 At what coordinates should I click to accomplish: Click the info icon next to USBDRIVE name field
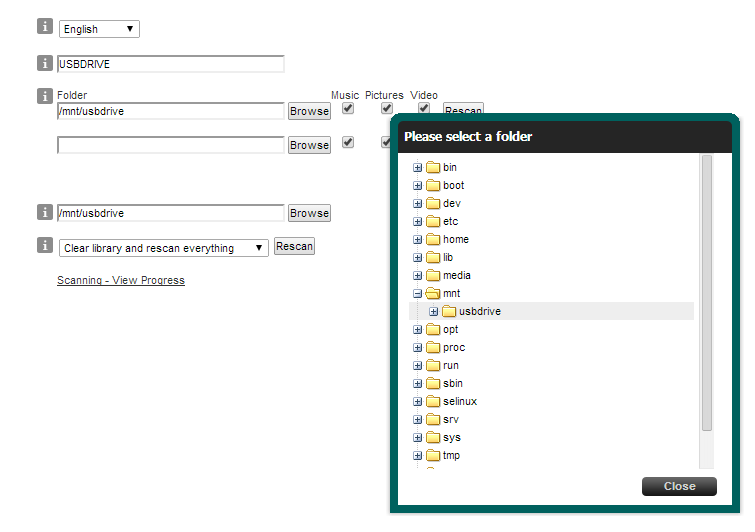point(44,63)
